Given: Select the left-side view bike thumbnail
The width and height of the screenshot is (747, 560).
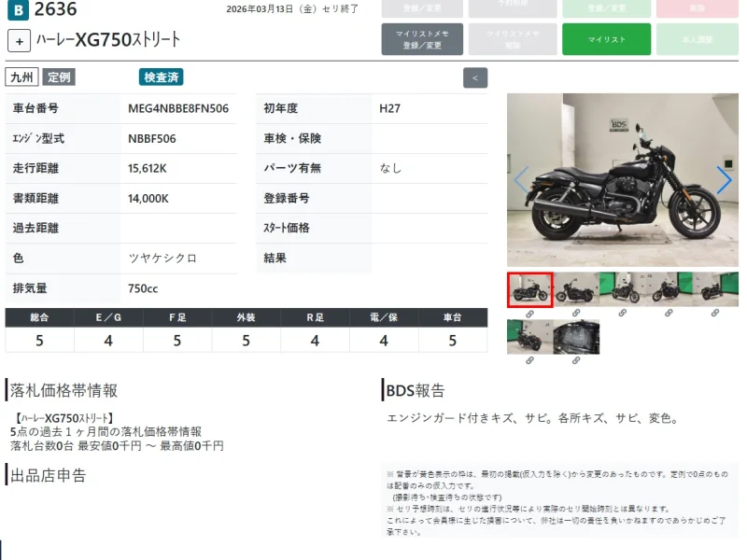Looking at the screenshot, I should click(576, 289).
